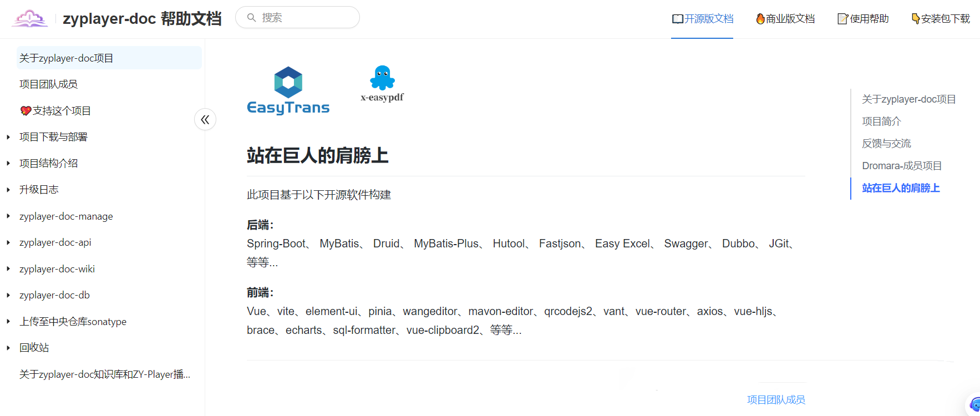This screenshot has width=980, height=416.
Task: Open 商业版文档 with the flame icon
Action: tap(785, 19)
